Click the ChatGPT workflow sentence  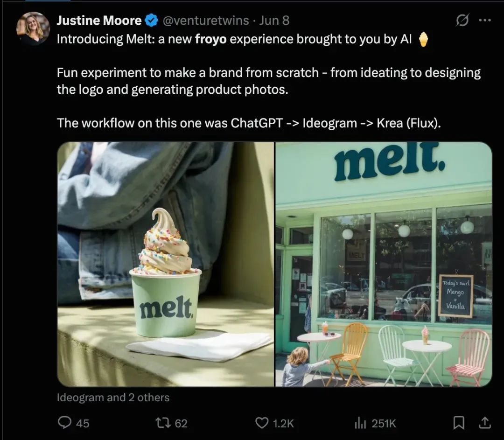[x=248, y=123]
